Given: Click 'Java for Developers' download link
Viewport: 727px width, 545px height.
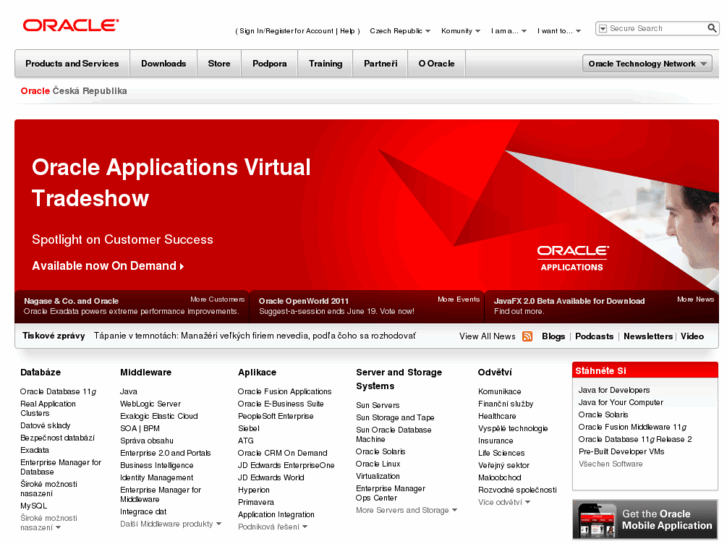Looking at the screenshot, I should (x=614, y=390).
